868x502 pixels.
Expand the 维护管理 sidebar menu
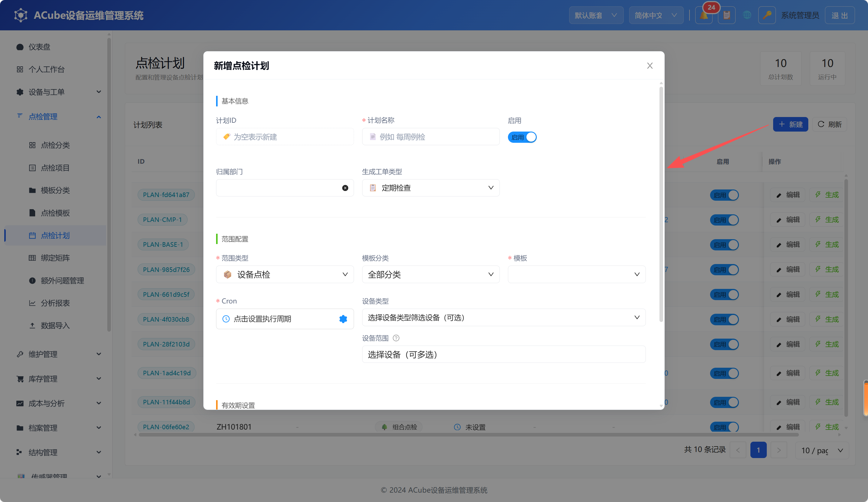coord(58,354)
